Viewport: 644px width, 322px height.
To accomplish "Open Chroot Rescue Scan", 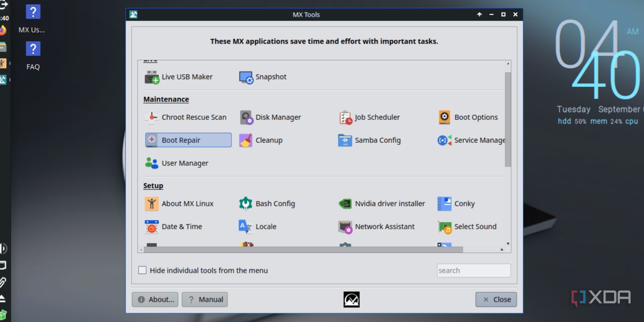I will point(186,117).
